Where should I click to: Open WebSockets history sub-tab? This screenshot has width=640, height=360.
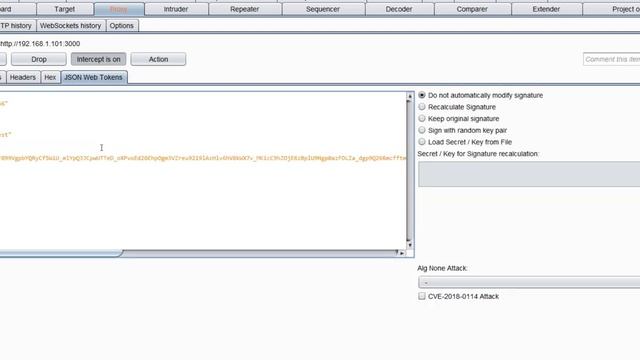pos(70,25)
